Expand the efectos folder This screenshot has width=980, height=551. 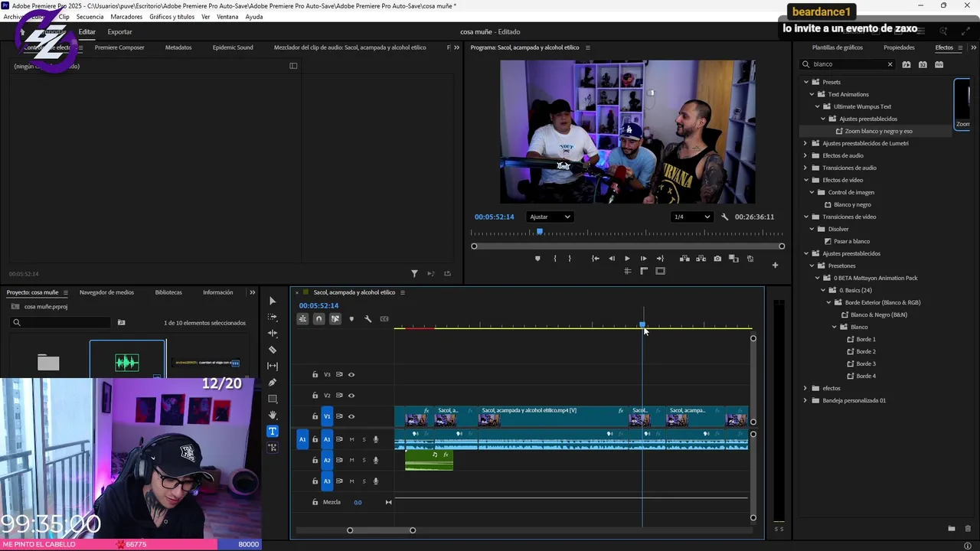pyautogui.click(x=805, y=388)
